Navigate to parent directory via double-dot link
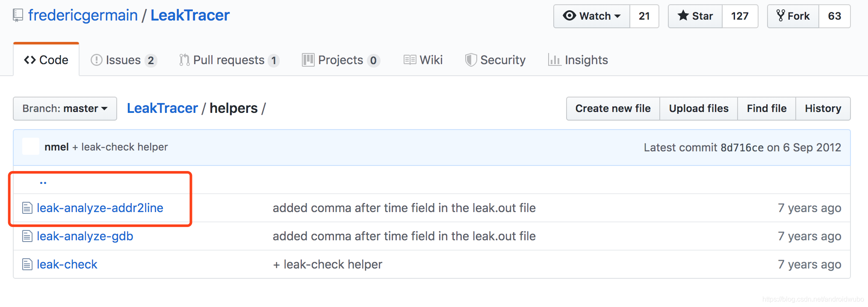The width and height of the screenshot is (868, 307). click(x=43, y=183)
